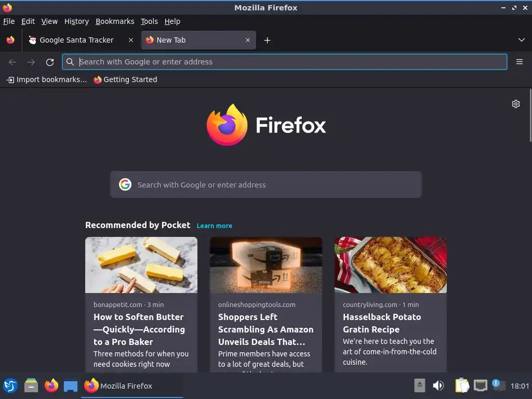Open file manager from taskbar
This screenshot has height=399, width=532.
pyautogui.click(x=31, y=386)
